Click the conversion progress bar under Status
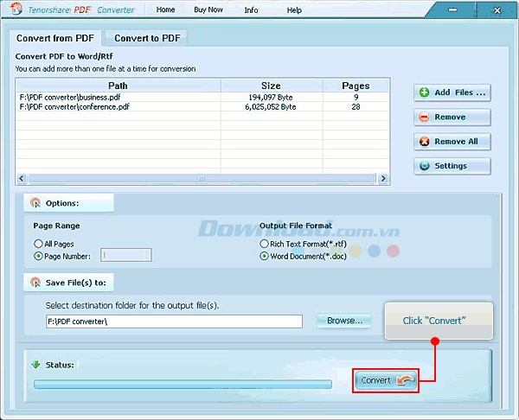The height and width of the screenshot is (420, 519). pos(182,384)
